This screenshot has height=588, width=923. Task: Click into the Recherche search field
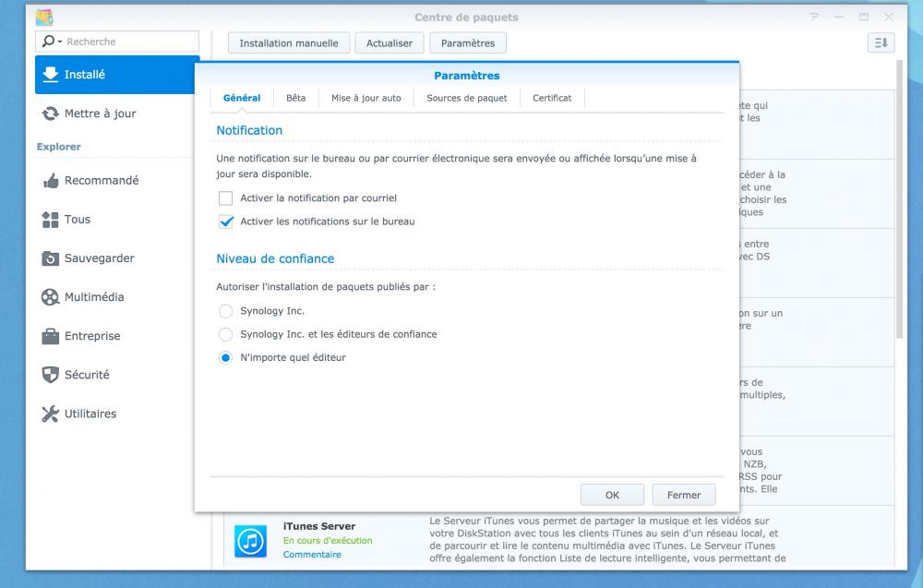pyautogui.click(x=131, y=42)
